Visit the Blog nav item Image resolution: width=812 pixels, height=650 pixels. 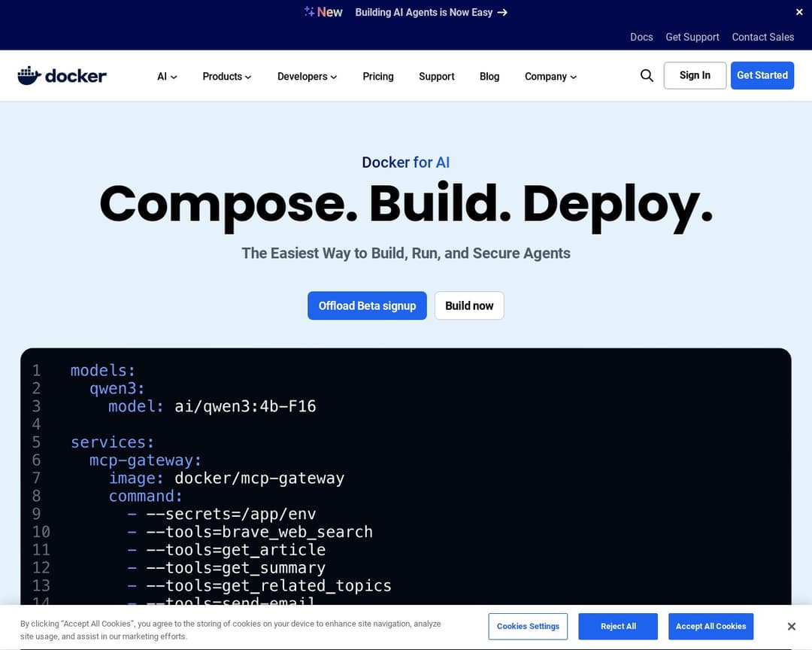click(x=489, y=76)
